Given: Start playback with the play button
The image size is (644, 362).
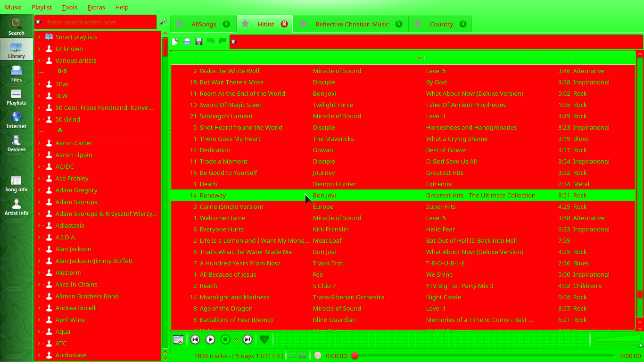Looking at the screenshot, I should coord(210,339).
